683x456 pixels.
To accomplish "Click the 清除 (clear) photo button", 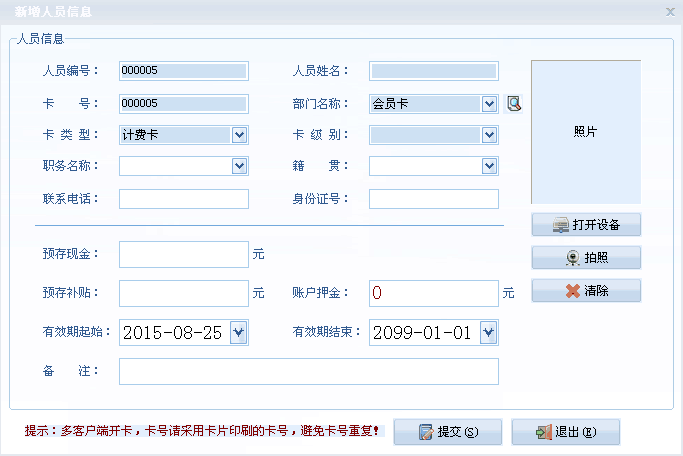I will coord(585,291).
